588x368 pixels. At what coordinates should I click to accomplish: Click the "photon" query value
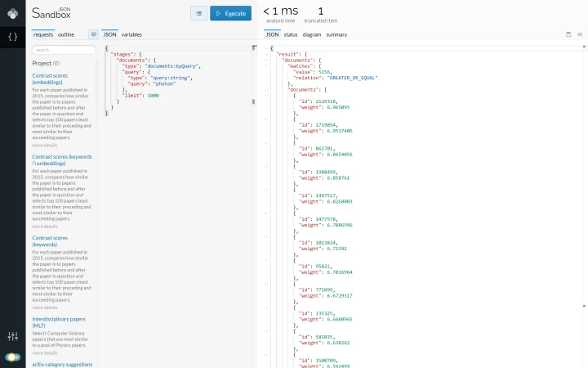point(164,83)
